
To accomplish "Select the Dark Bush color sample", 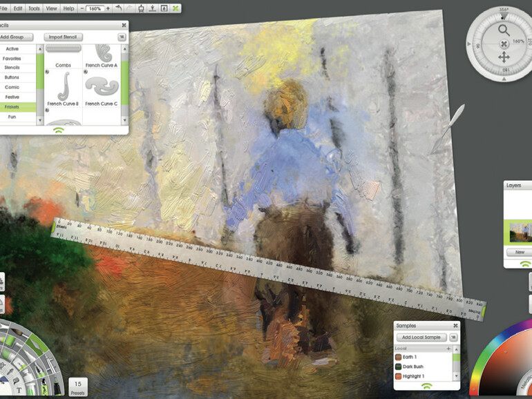I will coord(423,367).
